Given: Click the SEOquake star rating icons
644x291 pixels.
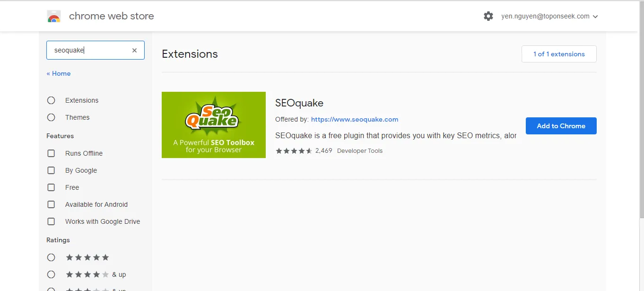Looking at the screenshot, I should pyautogui.click(x=294, y=151).
